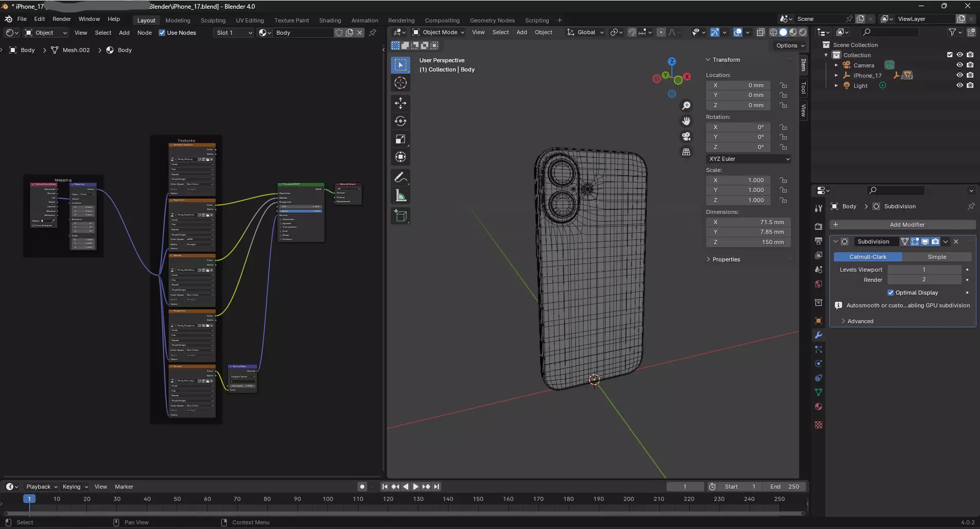Select the Move tool in viewport toolbar
Screen dimensions: 980x529
click(x=401, y=103)
